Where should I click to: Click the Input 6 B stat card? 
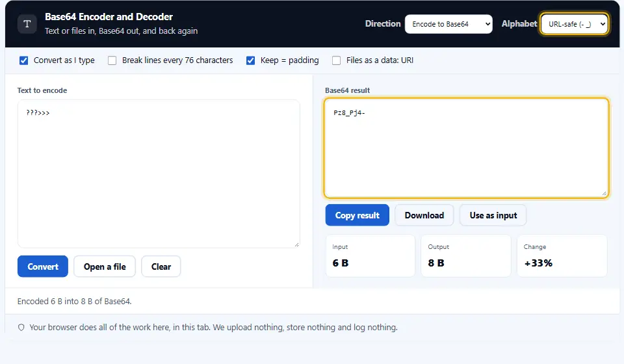pos(370,256)
